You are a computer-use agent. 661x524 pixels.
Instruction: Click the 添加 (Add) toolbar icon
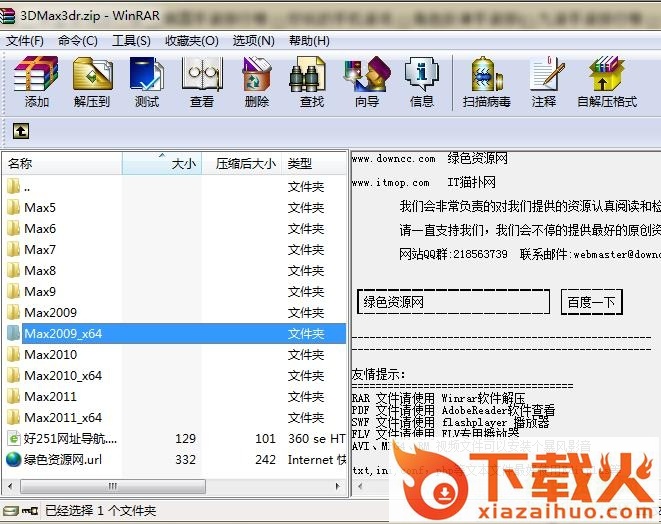coord(36,74)
